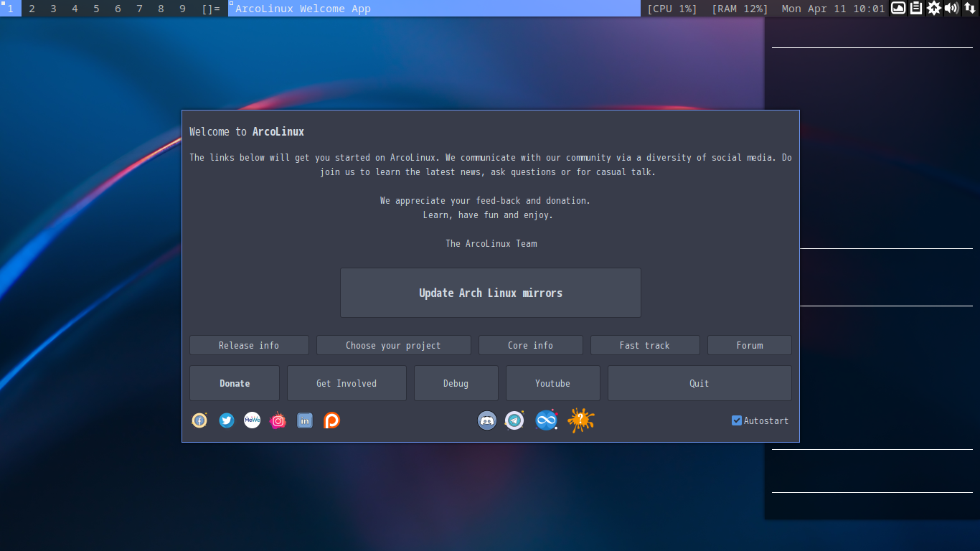Click Update Arch Linux mirrors button
Screen dimensions: 980x551
(x=491, y=293)
